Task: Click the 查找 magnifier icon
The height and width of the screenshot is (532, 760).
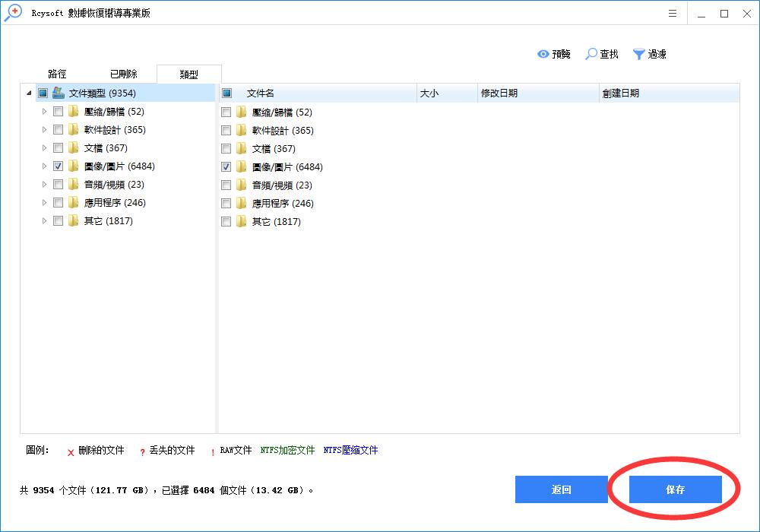Action: (591, 54)
